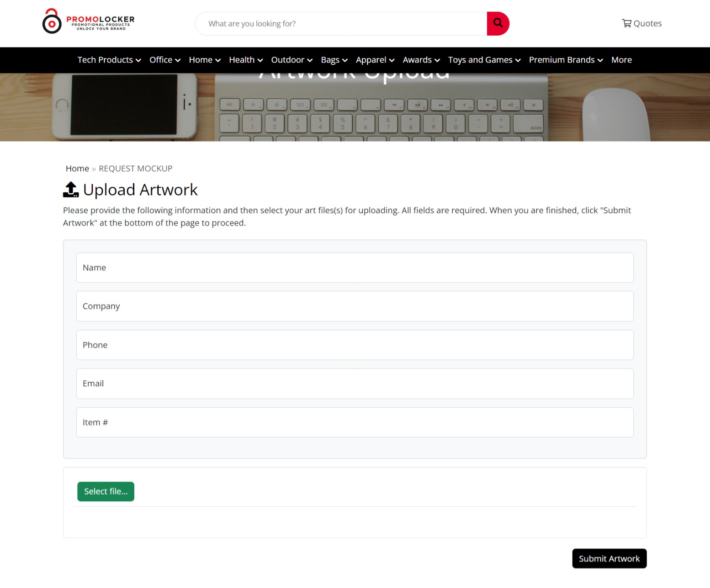The width and height of the screenshot is (710, 588).
Task: Expand the Premium Brands menu
Action: pyautogui.click(x=566, y=60)
